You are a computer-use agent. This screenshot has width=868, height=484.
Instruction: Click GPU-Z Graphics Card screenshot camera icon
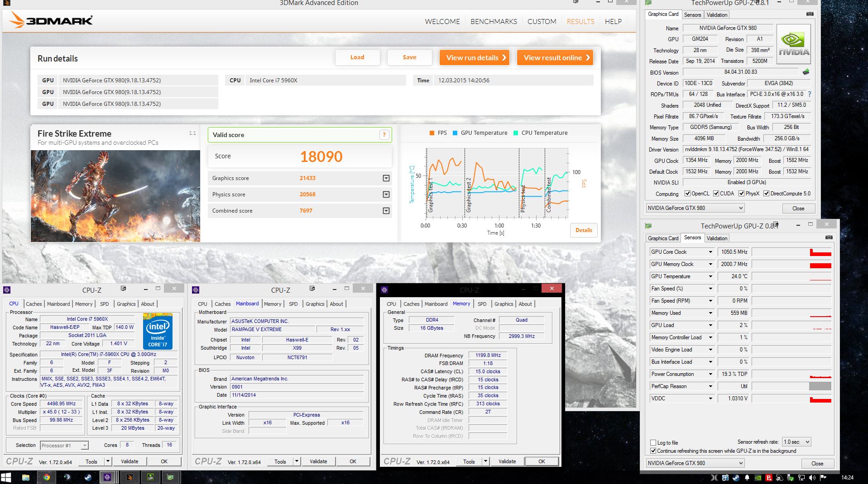[x=810, y=14]
